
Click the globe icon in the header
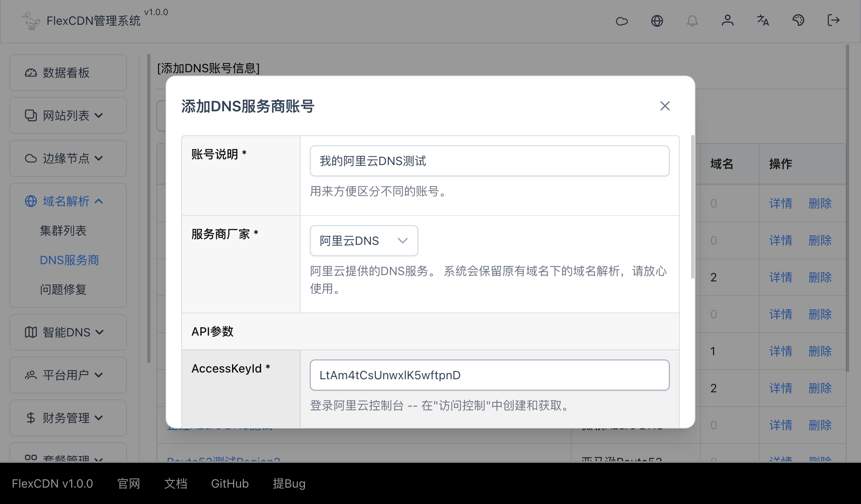point(657,21)
